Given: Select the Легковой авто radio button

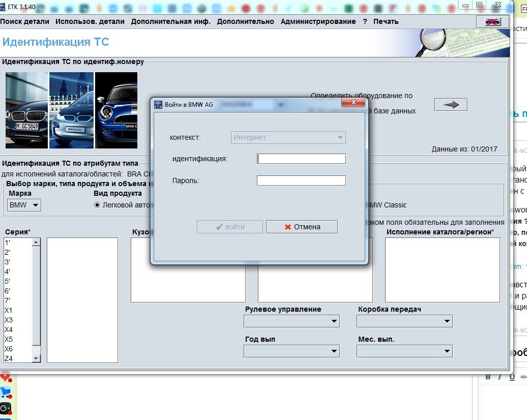Looking at the screenshot, I should (x=97, y=205).
